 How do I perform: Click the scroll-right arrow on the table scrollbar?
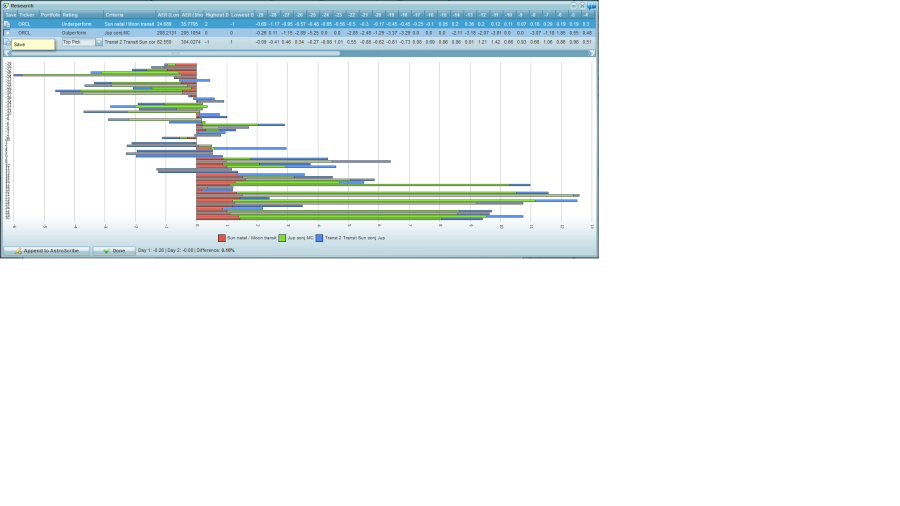pyautogui.click(x=591, y=52)
